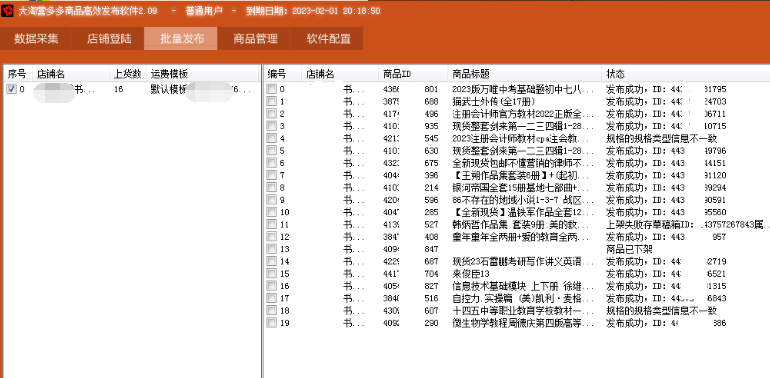Viewport: 770px width, 378px height.
Task: Tick checkbox for row 7 王朔作品集
Action: click(272, 175)
